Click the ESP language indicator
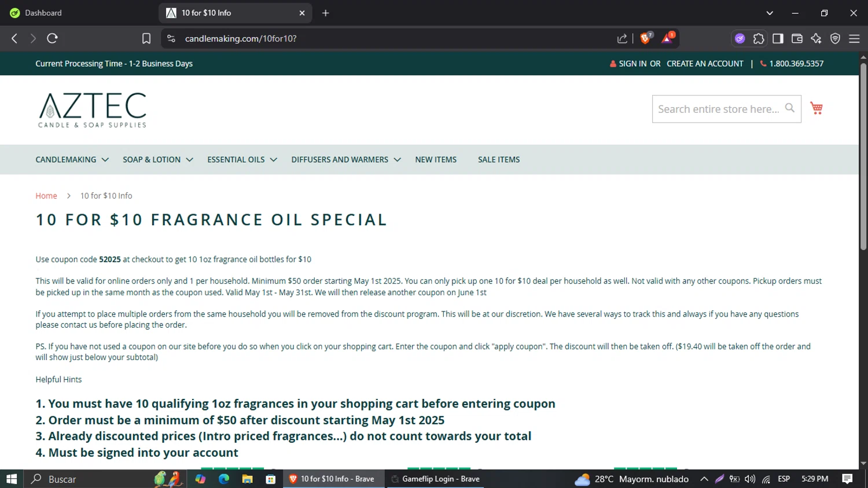This screenshot has height=488, width=868. click(784, 479)
